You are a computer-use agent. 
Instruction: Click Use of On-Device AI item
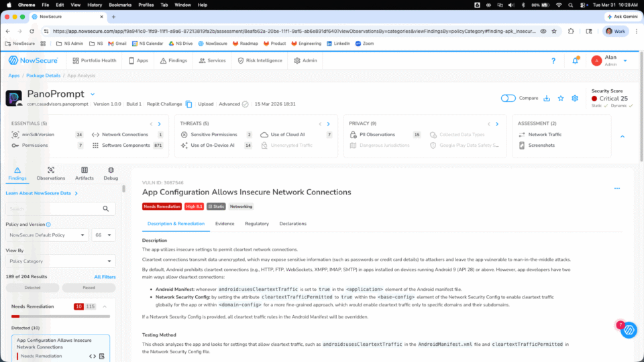pyautogui.click(x=216, y=145)
